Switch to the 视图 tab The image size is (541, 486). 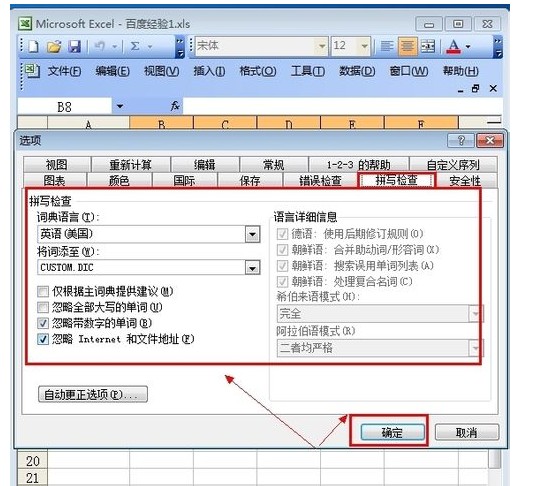(57, 165)
